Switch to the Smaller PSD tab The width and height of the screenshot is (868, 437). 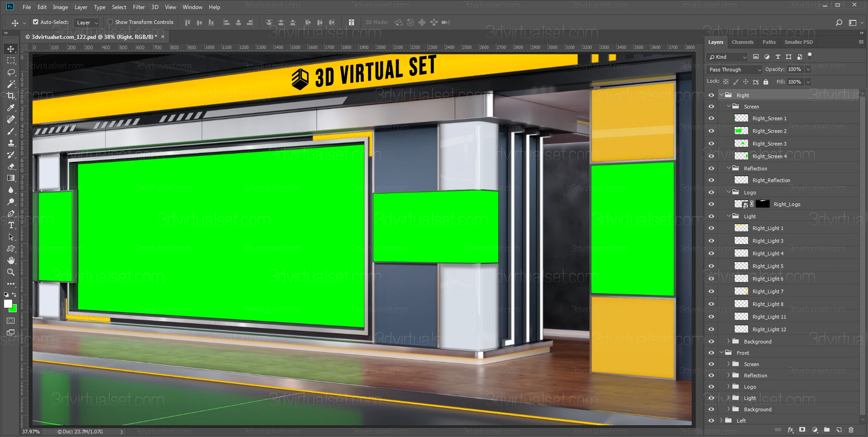[798, 42]
